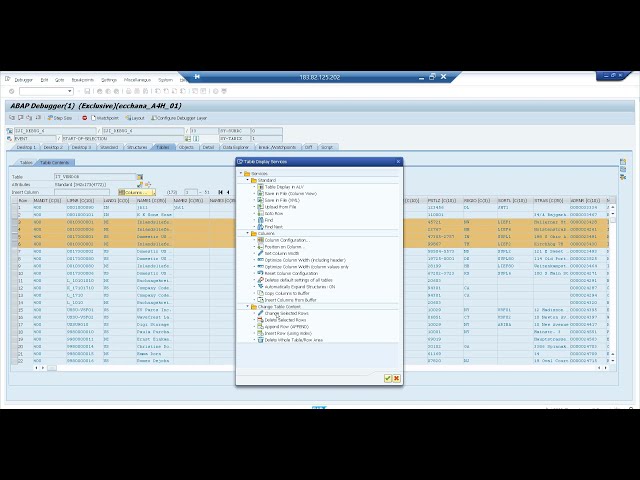Click the red stop debugger icon

point(84,118)
